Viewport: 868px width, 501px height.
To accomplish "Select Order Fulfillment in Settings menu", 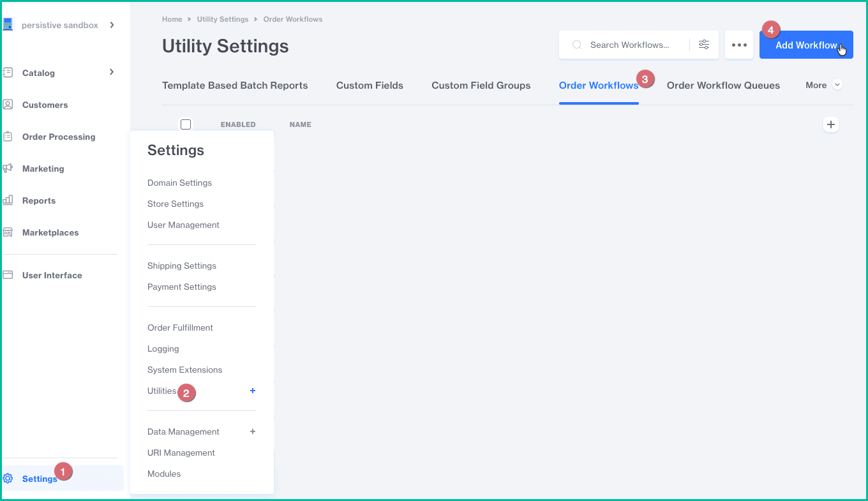I will point(180,327).
